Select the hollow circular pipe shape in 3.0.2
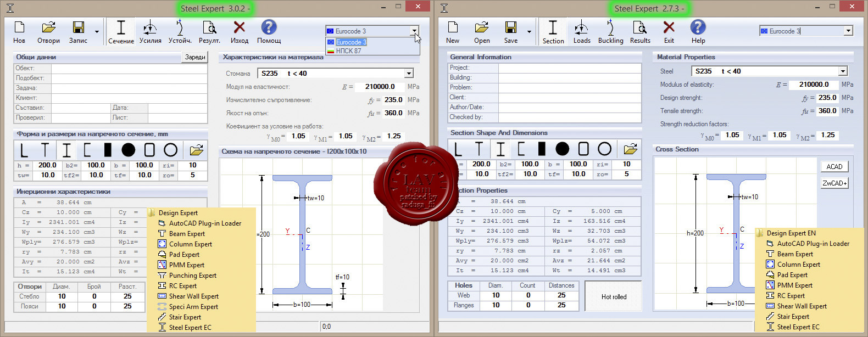Screen dimensions: 868x337 (171, 150)
